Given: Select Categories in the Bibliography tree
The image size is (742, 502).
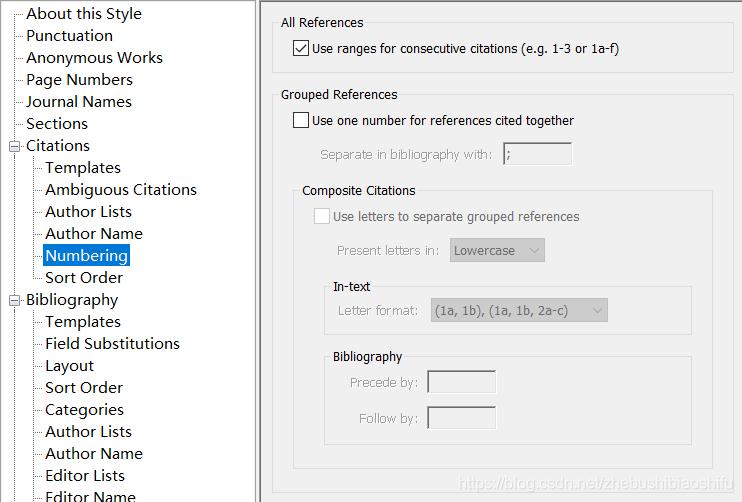Looking at the screenshot, I should click(84, 410).
